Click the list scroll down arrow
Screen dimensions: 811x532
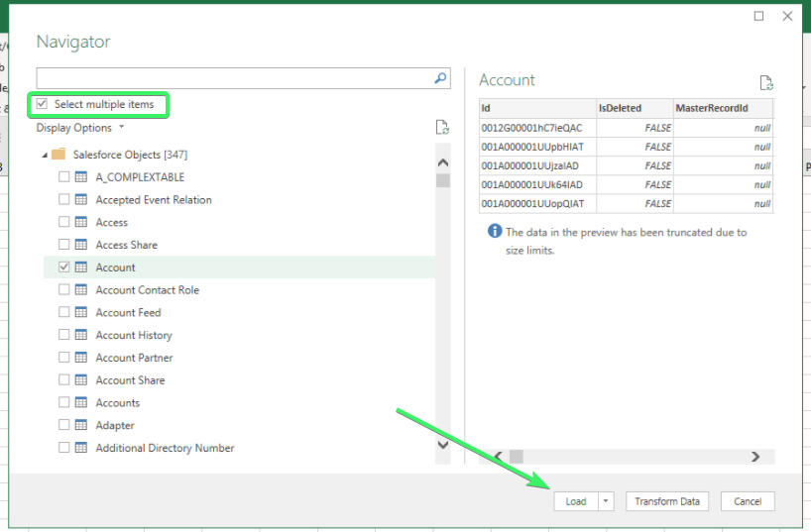point(443,445)
